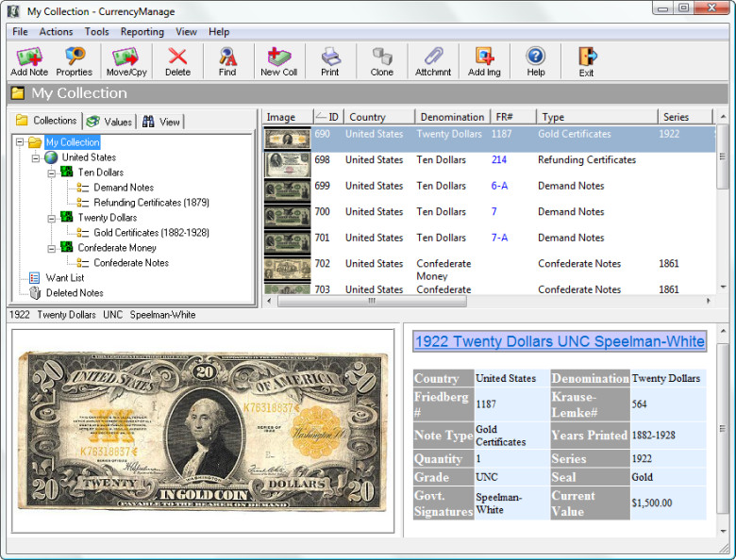Sort by the Type column header
This screenshot has height=560, width=736.
[x=596, y=117]
